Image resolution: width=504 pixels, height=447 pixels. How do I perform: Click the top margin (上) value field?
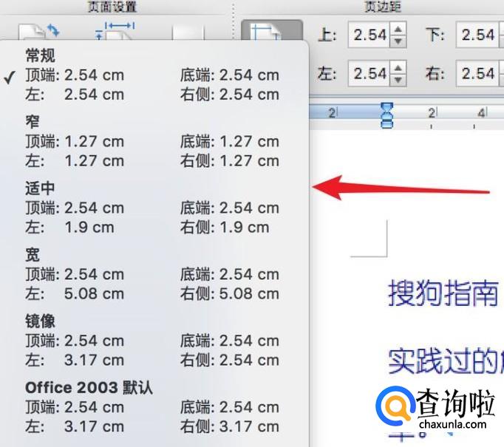369,35
